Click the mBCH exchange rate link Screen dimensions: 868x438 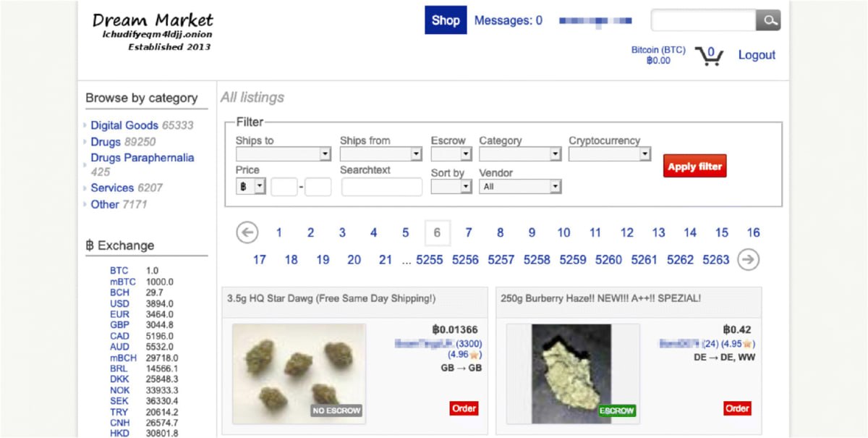[123, 358]
